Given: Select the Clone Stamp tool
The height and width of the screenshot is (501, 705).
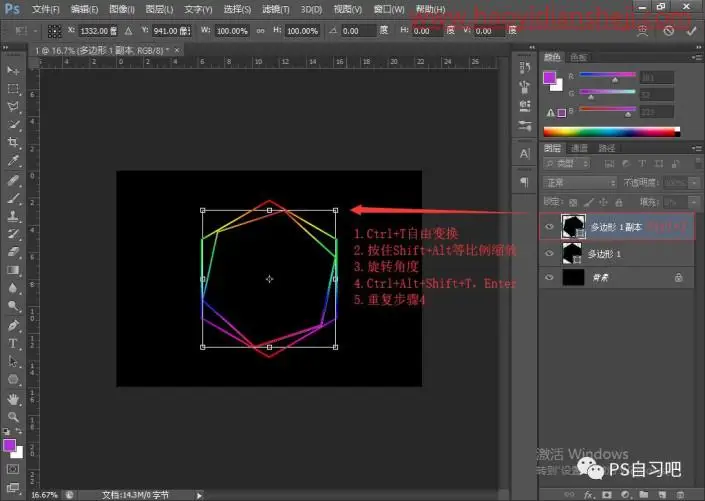Looking at the screenshot, I should coord(13,216).
